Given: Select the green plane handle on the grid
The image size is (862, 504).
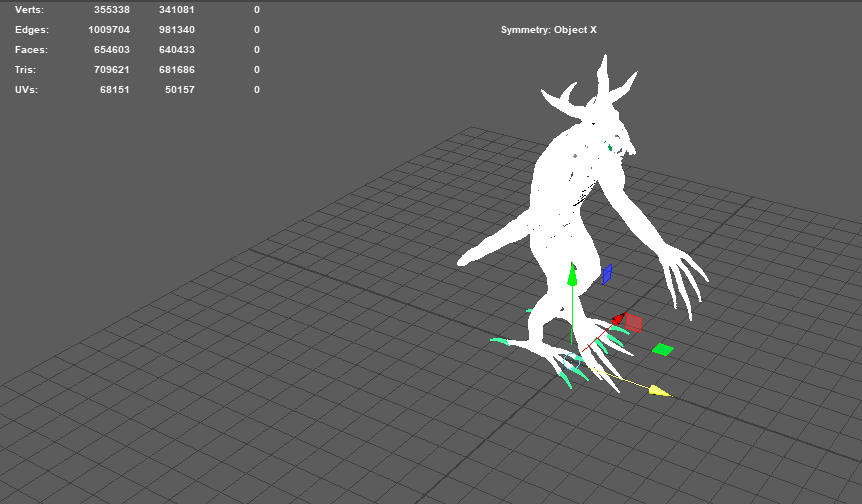Looking at the screenshot, I should coord(662,349).
